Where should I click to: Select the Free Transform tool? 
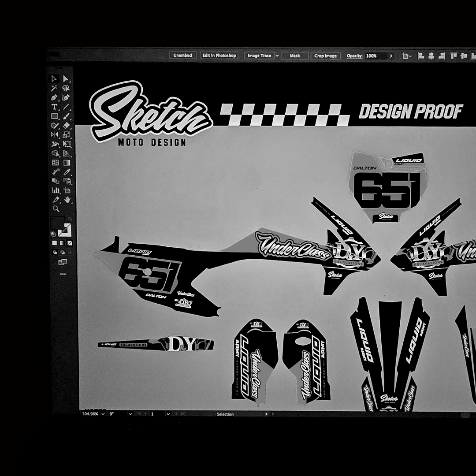67,144
